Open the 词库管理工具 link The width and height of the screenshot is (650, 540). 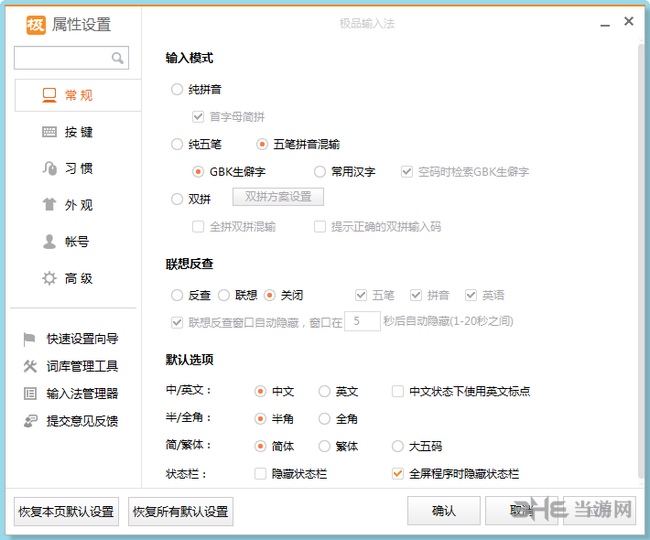[x=82, y=366]
